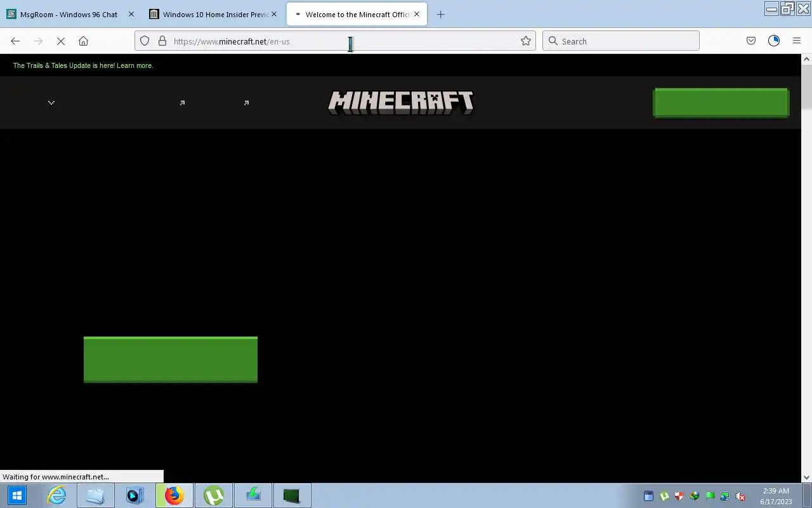Close the MsgRoom tab

pos(131,14)
